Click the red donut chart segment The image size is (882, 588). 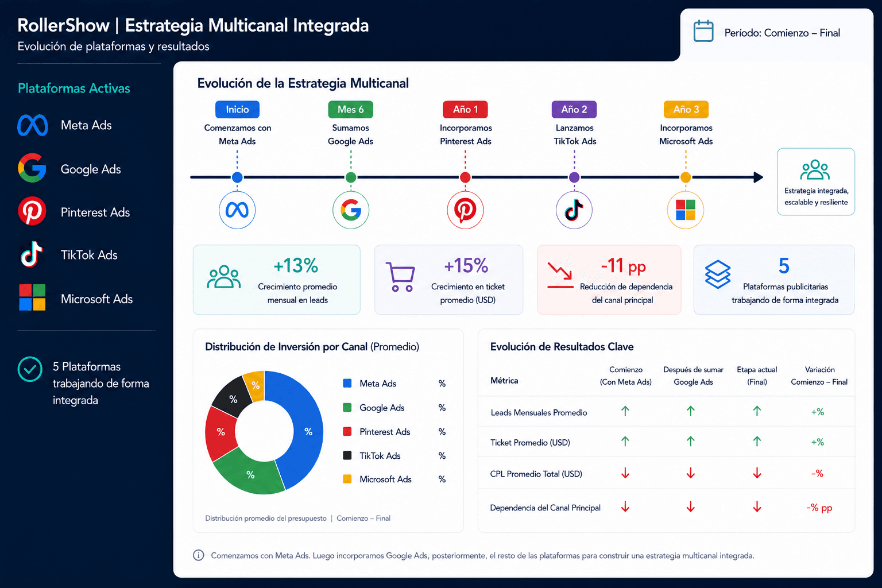click(220, 432)
